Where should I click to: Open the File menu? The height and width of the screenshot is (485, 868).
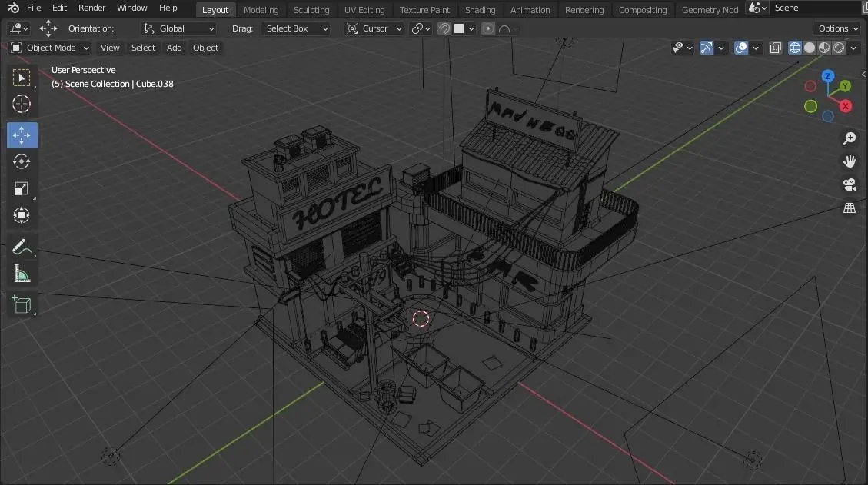point(34,8)
